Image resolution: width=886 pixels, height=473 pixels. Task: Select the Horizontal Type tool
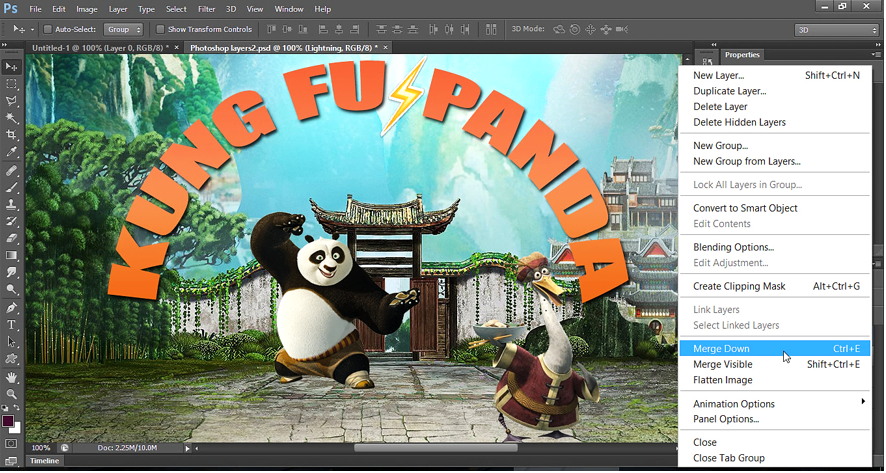[11, 325]
